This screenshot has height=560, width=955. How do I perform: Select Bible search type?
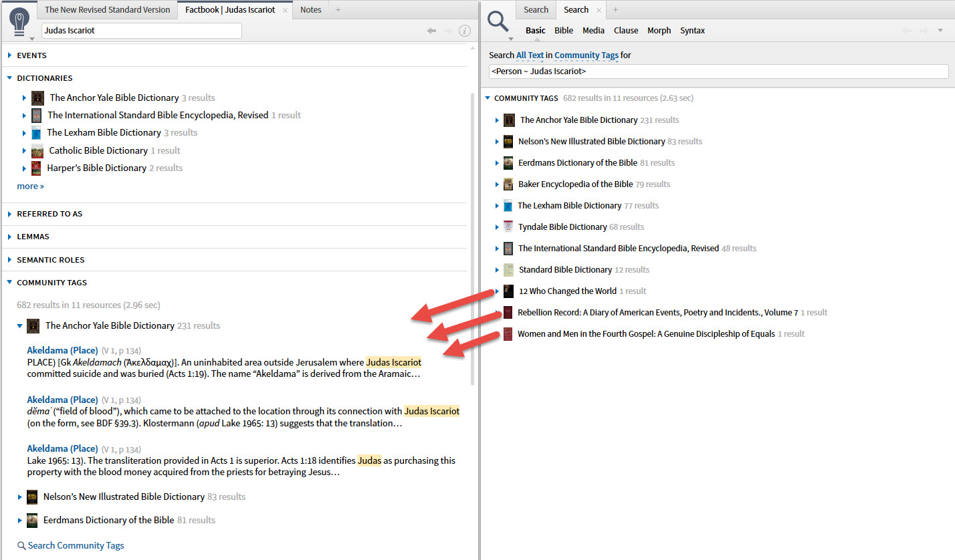pyautogui.click(x=564, y=31)
